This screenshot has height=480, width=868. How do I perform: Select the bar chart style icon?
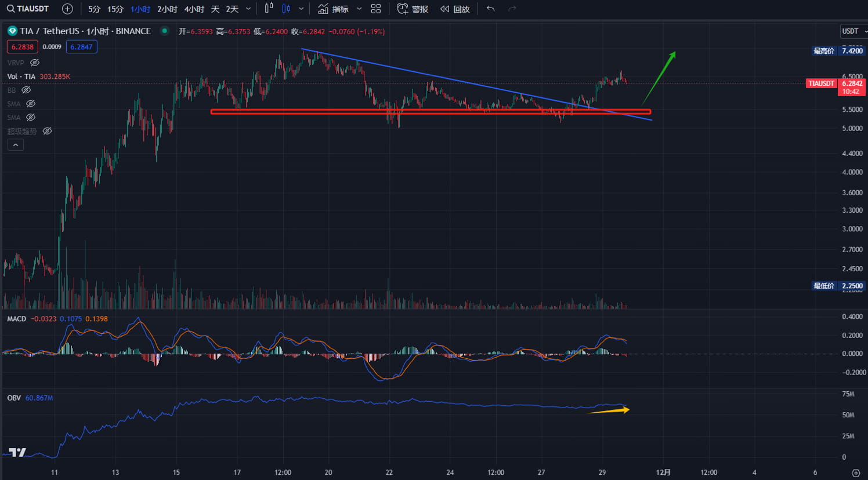tap(269, 9)
